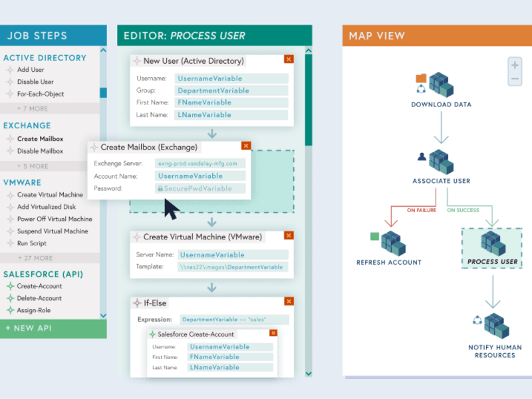Click editor scroll down arrow
532x399 pixels.
tap(309, 374)
